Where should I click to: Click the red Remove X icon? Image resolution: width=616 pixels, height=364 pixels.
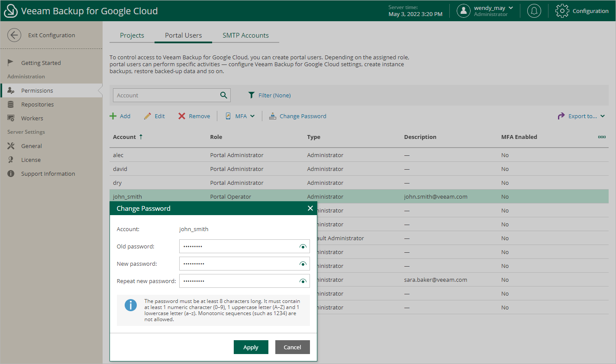[x=182, y=116]
